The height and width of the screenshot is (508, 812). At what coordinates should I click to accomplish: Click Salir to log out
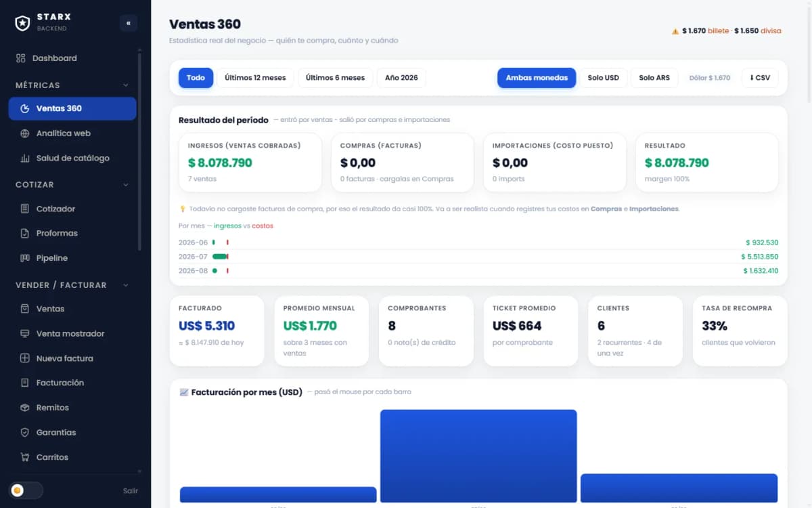pos(131,490)
